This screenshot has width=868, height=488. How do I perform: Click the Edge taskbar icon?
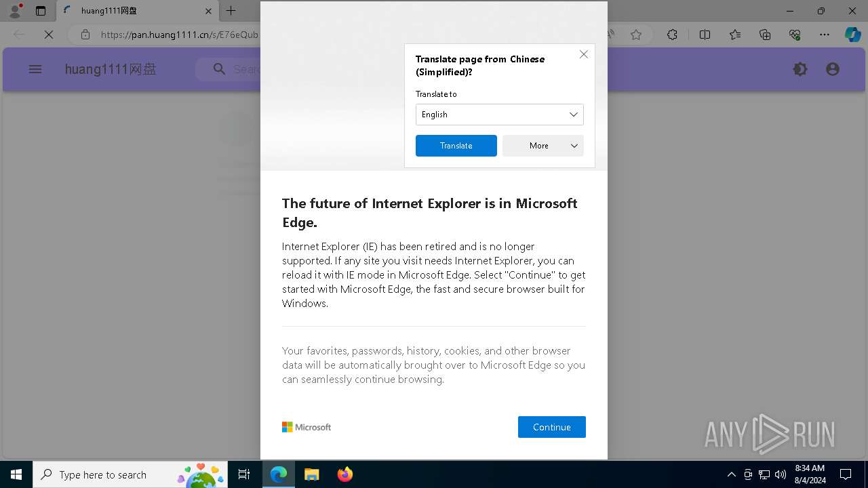pyautogui.click(x=279, y=474)
